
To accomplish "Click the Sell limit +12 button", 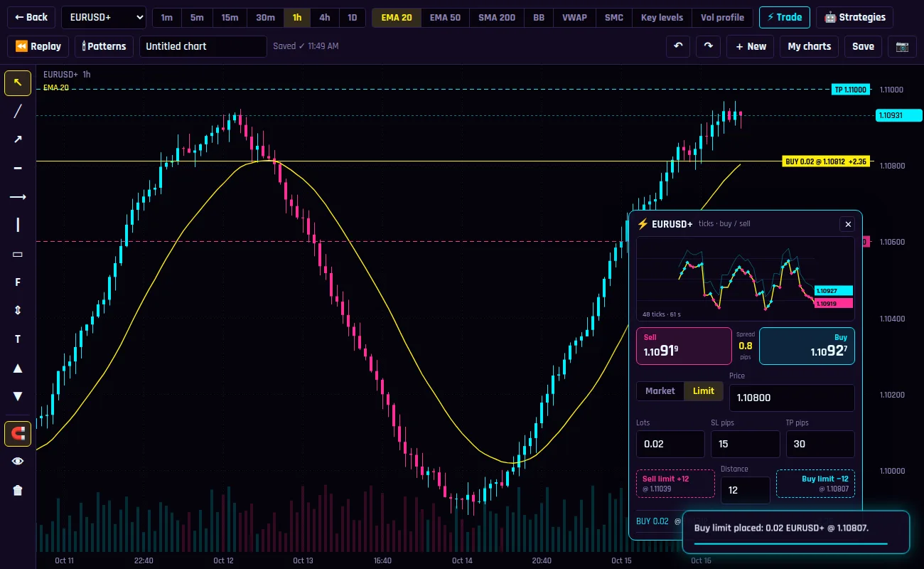I will (x=675, y=484).
